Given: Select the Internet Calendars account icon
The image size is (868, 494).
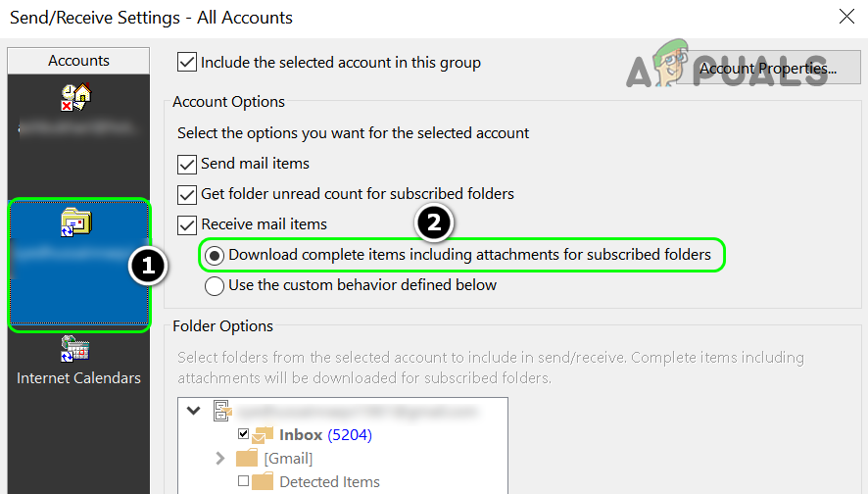Looking at the screenshot, I should (x=78, y=349).
